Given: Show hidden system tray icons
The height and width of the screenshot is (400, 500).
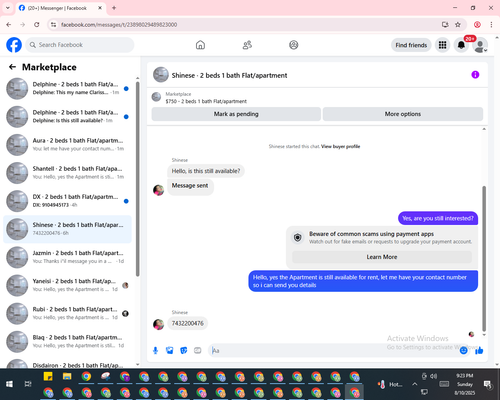Looking at the screenshot, I should (x=414, y=384).
